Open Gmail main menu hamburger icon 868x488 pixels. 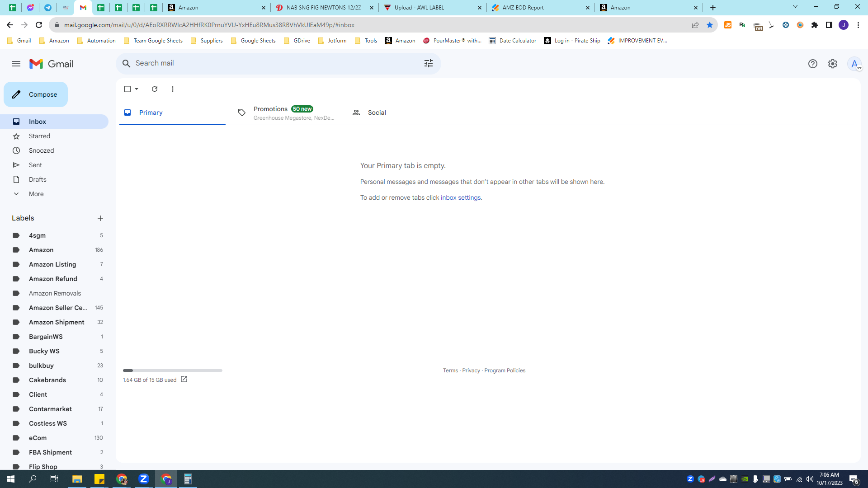click(16, 64)
